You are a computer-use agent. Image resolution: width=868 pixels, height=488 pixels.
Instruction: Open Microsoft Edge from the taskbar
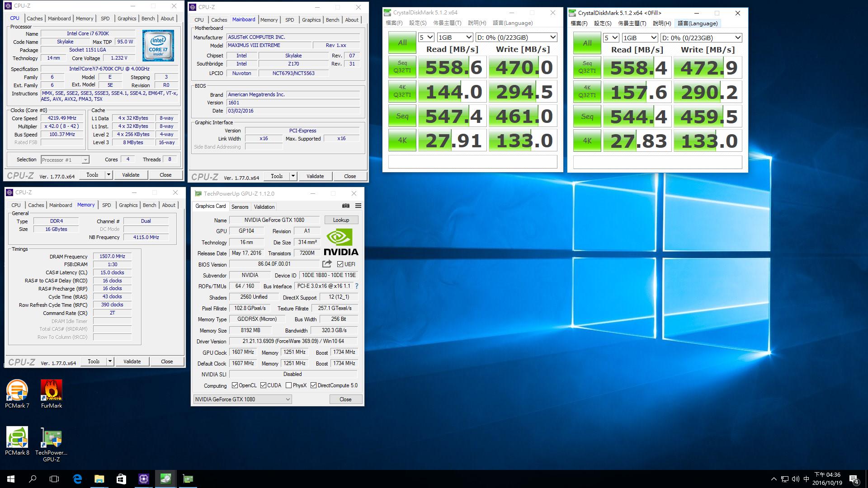77,479
